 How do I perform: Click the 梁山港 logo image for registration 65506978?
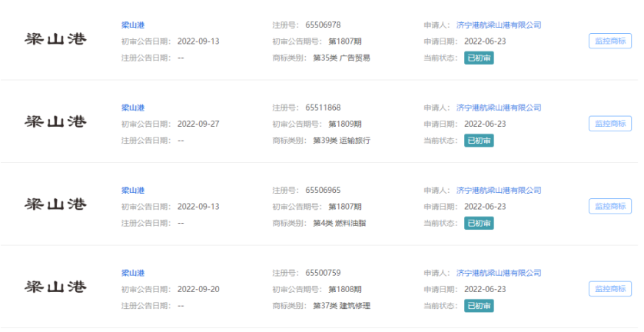click(56, 39)
